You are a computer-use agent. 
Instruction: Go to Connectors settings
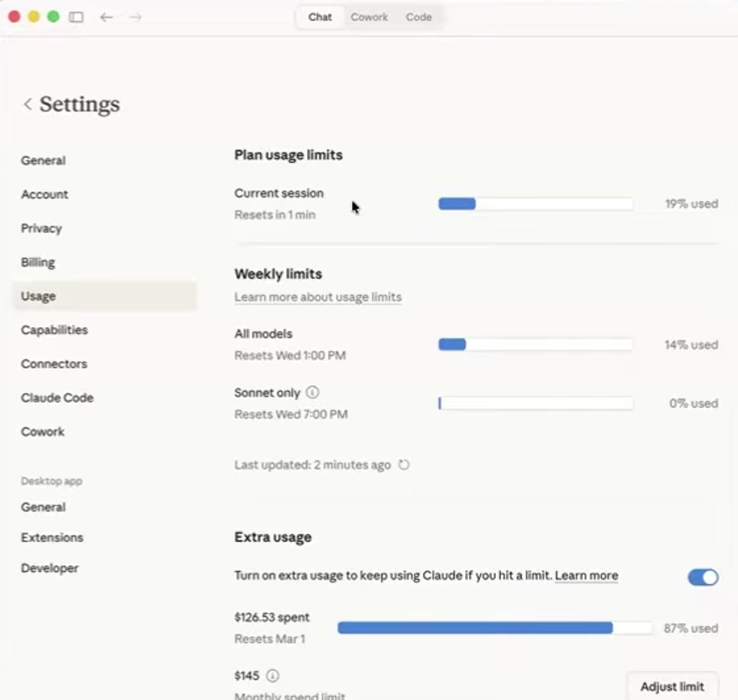click(x=54, y=364)
